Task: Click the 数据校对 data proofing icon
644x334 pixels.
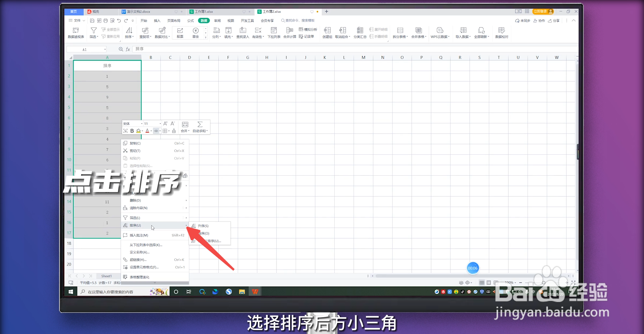Action: (x=502, y=33)
